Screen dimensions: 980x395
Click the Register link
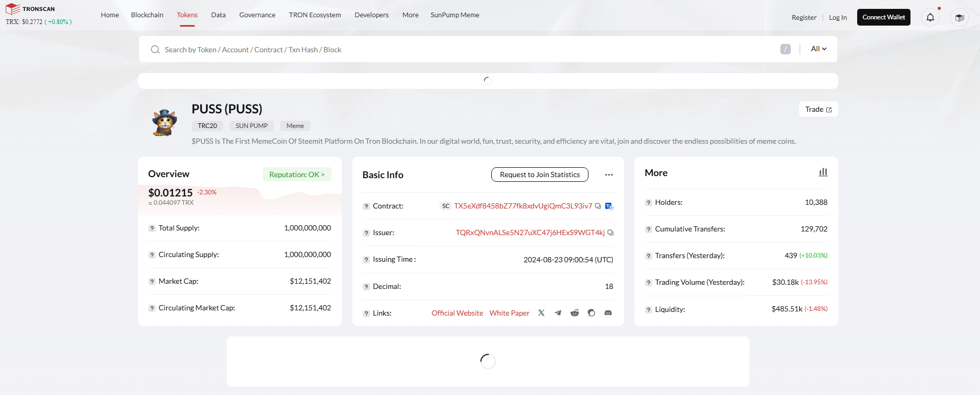(804, 17)
